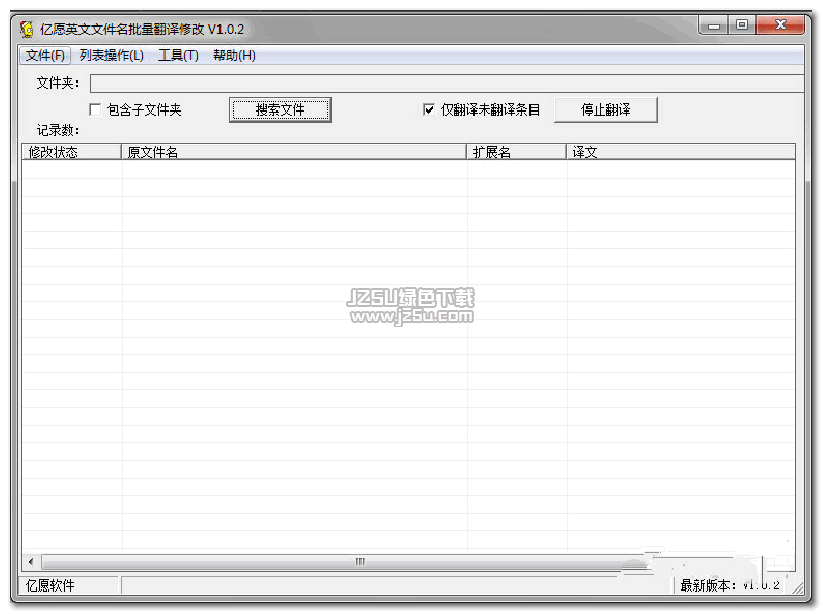823x614 pixels.
Task: Click into the 文件夹 path field
Action: coord(447,83)
